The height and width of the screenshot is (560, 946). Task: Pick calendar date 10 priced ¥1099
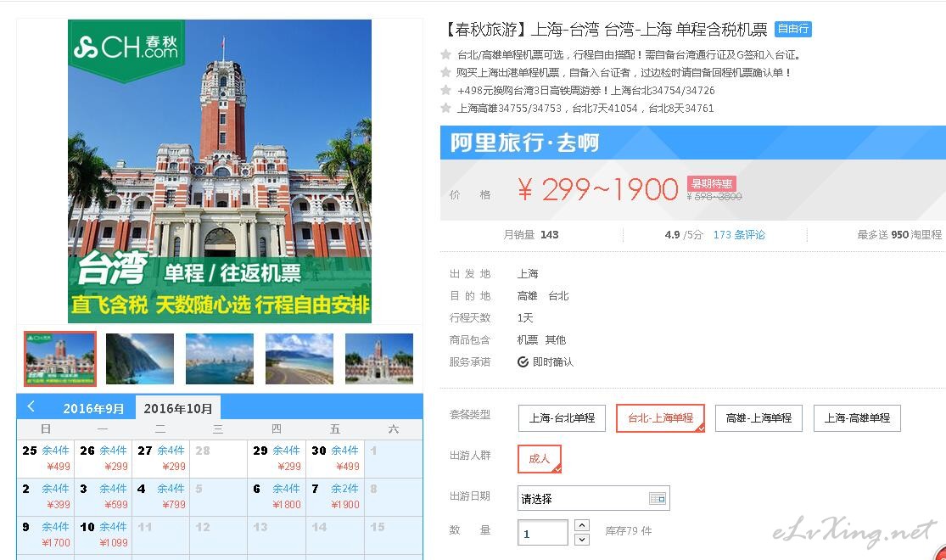(104, 535)
